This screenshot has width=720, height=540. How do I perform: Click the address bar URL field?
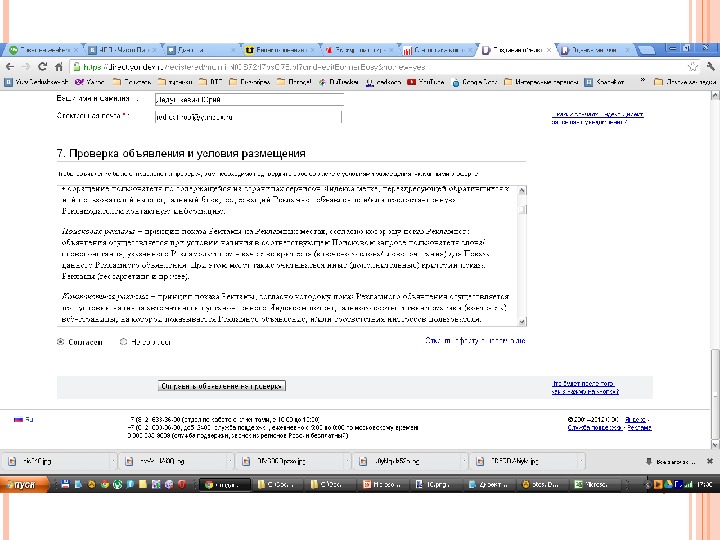pos(383,67)
